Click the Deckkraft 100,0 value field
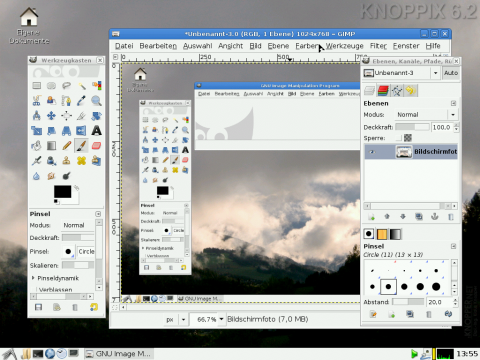Screen dimensions: 480x360 point(441,127)
